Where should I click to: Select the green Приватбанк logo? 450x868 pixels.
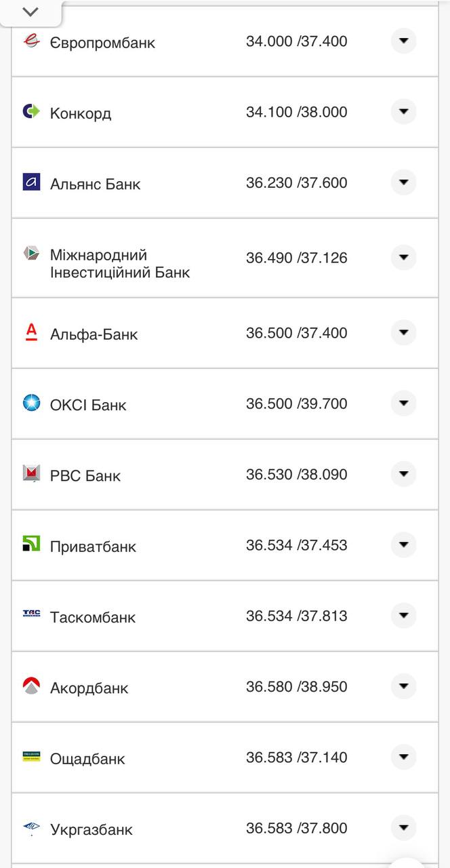click(30, 545)
